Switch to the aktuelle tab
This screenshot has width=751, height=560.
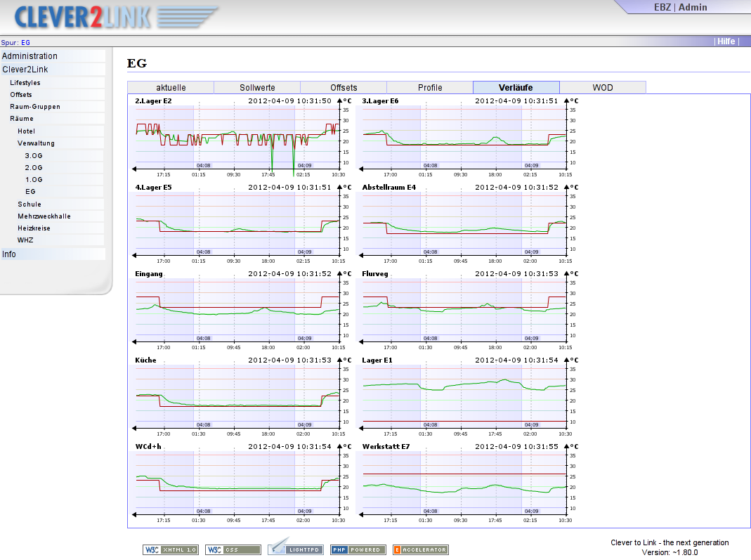coord(171,88)
